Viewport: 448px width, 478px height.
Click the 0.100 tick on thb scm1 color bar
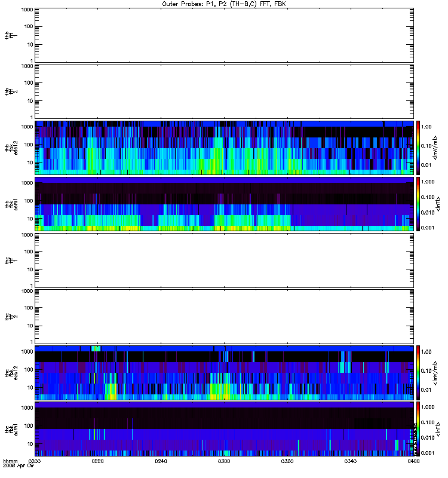pos(427,197)
